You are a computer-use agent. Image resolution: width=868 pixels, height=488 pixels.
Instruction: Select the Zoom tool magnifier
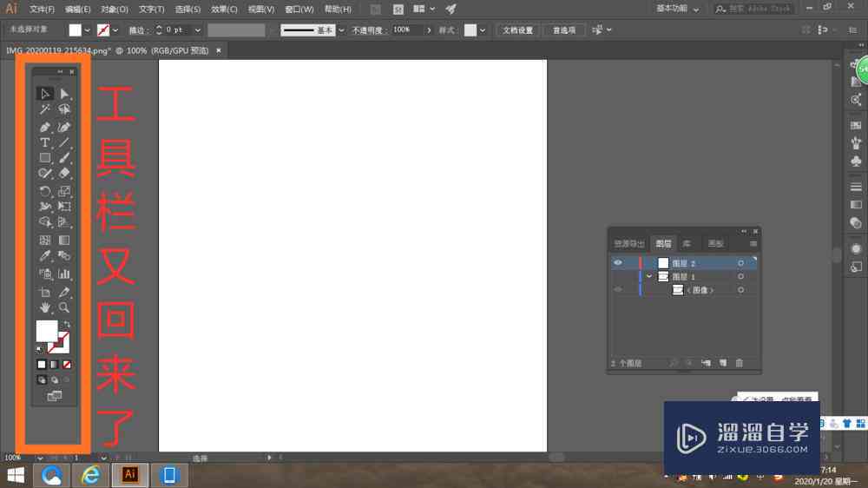point(64,307)
